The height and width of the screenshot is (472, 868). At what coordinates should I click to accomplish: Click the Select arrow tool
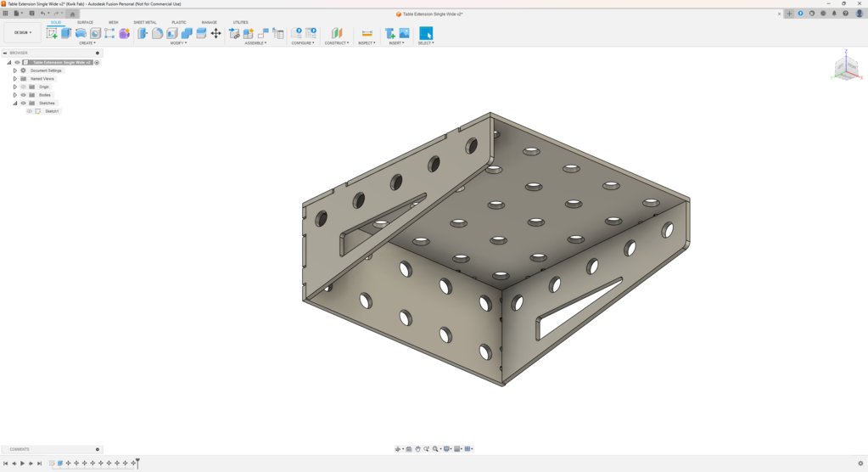click(426, 33)
